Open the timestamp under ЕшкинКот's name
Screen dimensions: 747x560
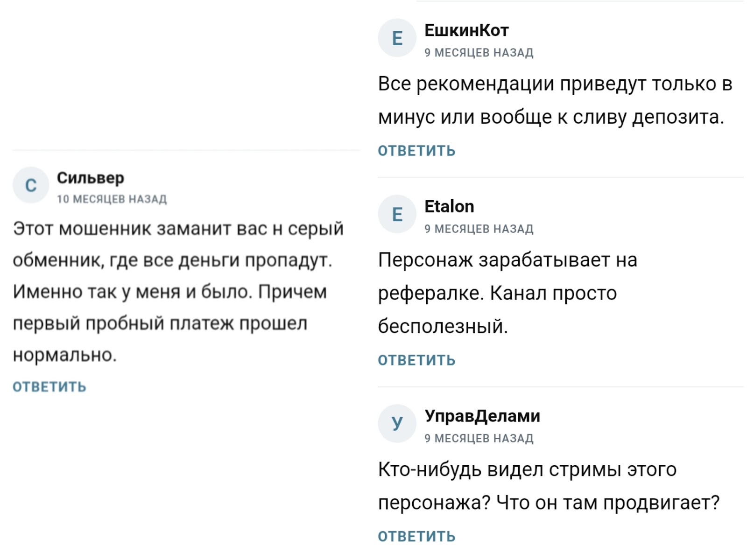click(479, 53)
